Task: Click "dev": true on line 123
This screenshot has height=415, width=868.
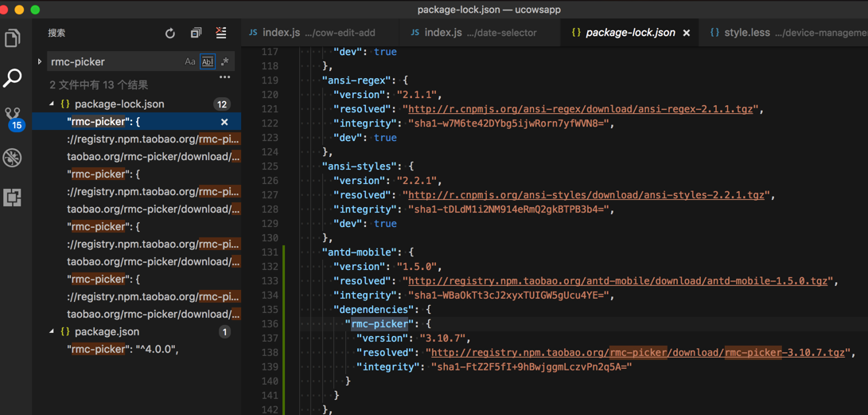Action: (365, 138)
